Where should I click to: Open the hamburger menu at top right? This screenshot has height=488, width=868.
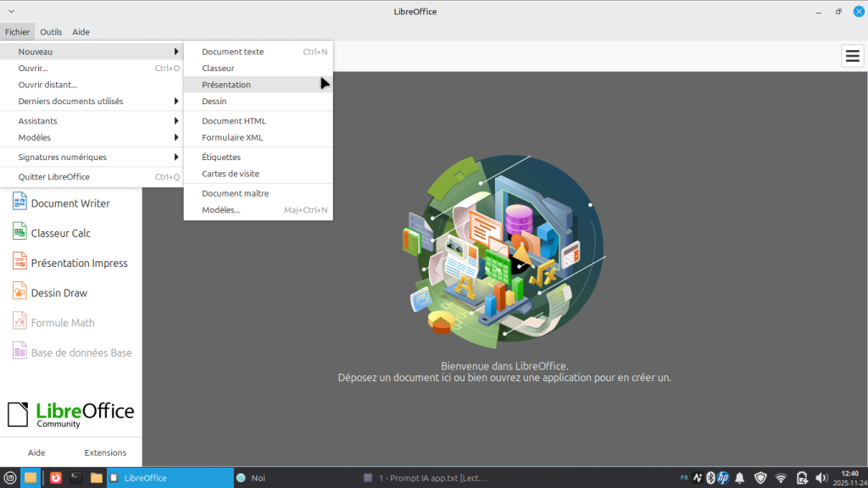[852, 57]
